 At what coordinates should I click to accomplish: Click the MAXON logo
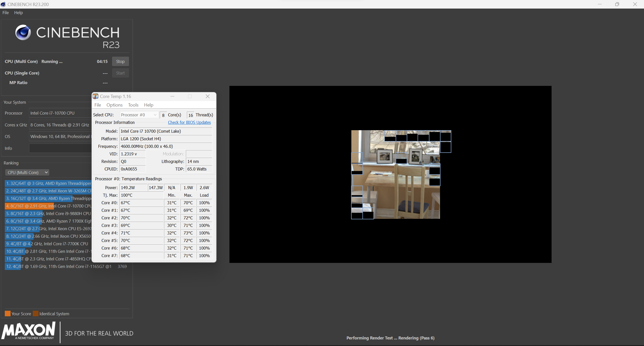click(28, 331)
